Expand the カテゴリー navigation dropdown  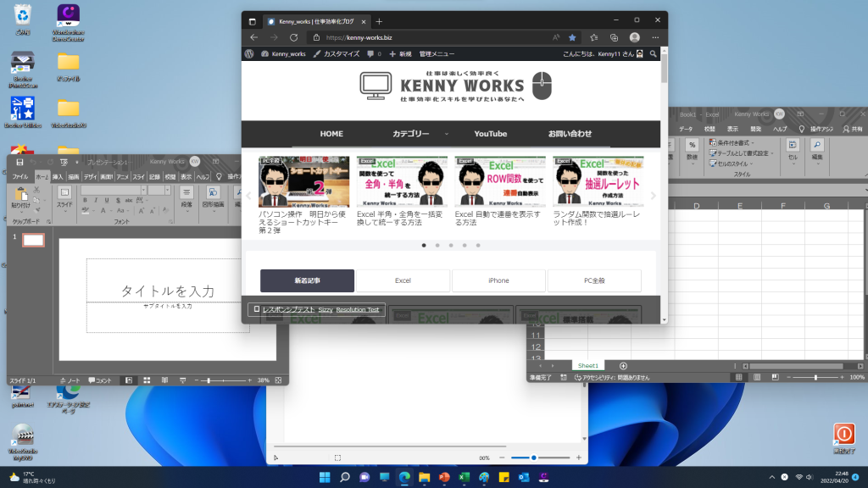421,134
